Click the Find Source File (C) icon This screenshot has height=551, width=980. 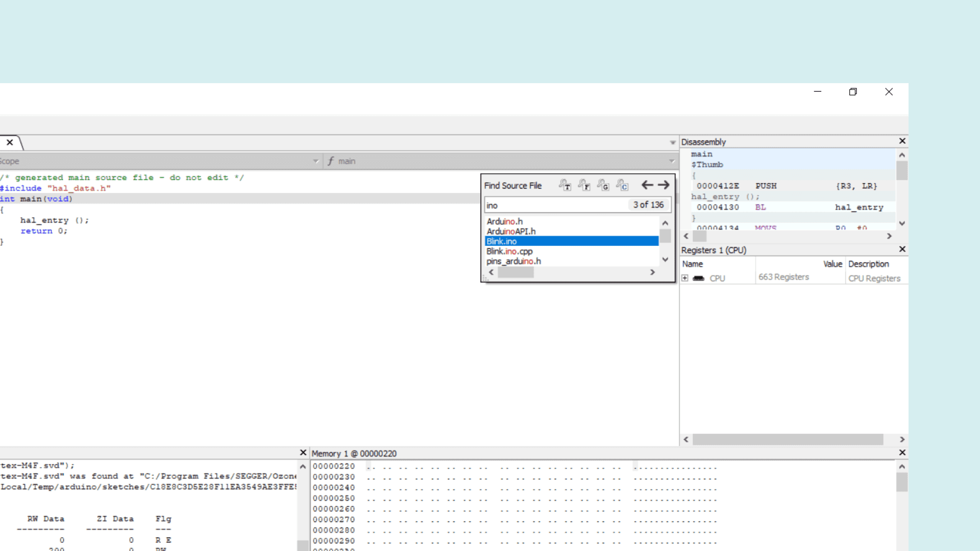pyautogui.click(x=622, y=185)
